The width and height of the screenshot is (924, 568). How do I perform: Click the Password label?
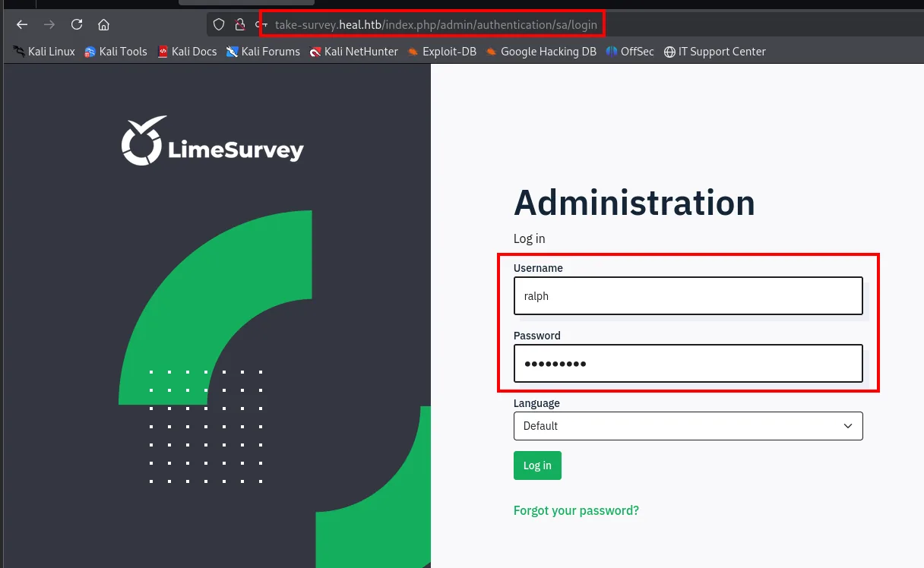537,336
